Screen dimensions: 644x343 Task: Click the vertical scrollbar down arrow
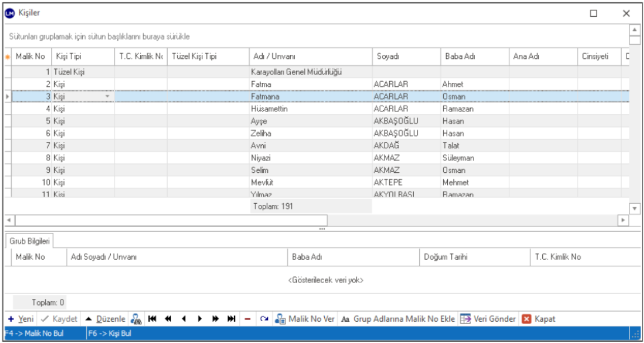click(634, 208)
